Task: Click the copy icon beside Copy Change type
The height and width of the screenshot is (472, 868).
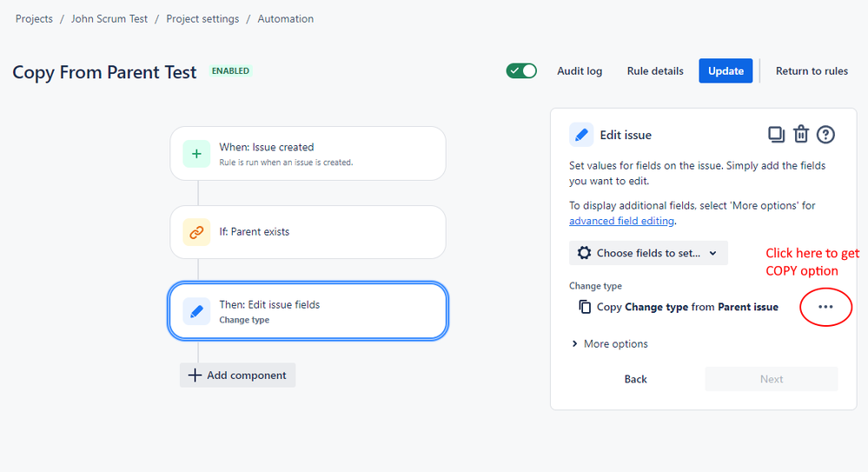Action: pyautogui.click(x=585, y=307)
